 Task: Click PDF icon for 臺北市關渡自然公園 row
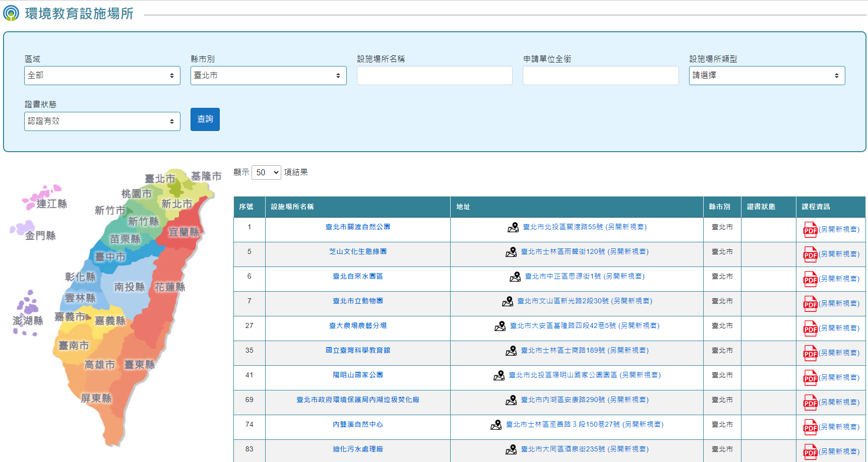[810, 230]
